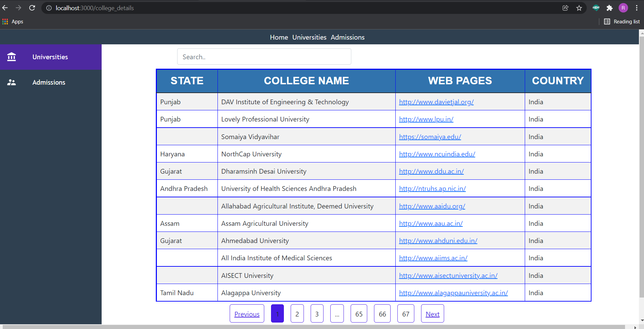Open the Chrome profile avatar
Screen dimensions: 644x329
[x=623, y=8]
